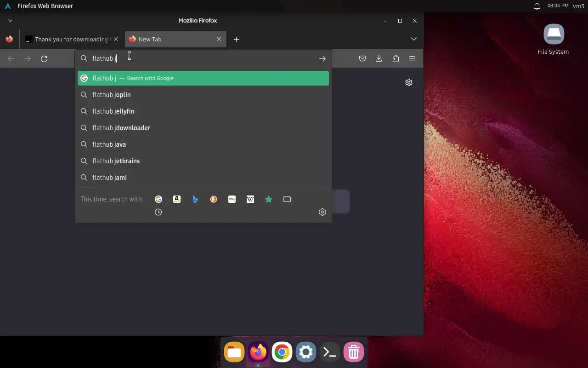
Task: Launch Files from the dock
Action: (234, 352)
